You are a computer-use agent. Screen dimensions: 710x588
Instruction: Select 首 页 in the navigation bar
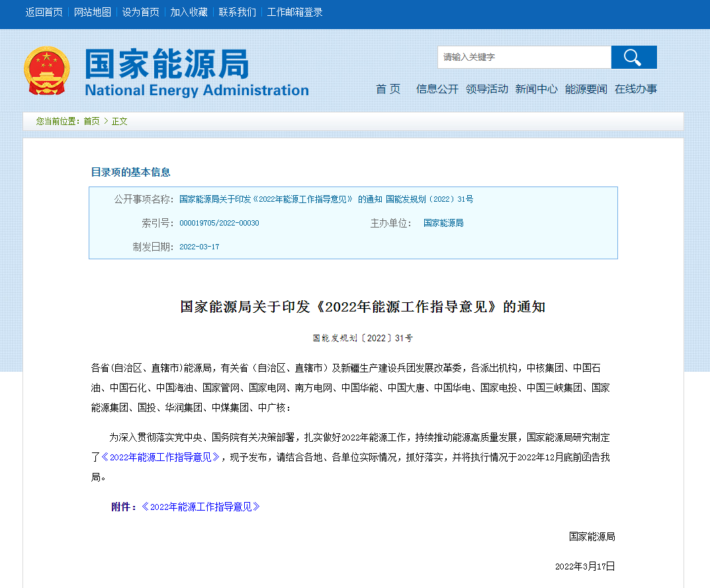[x=388, y=89]
